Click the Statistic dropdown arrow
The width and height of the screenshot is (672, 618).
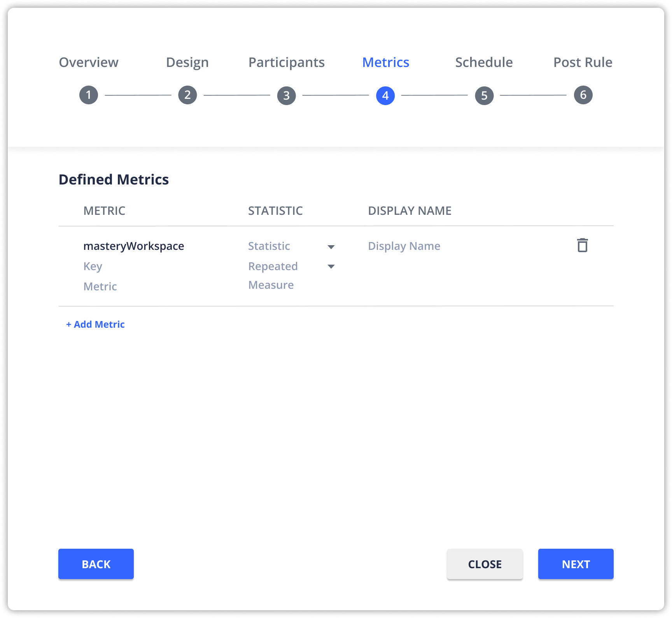331,246
